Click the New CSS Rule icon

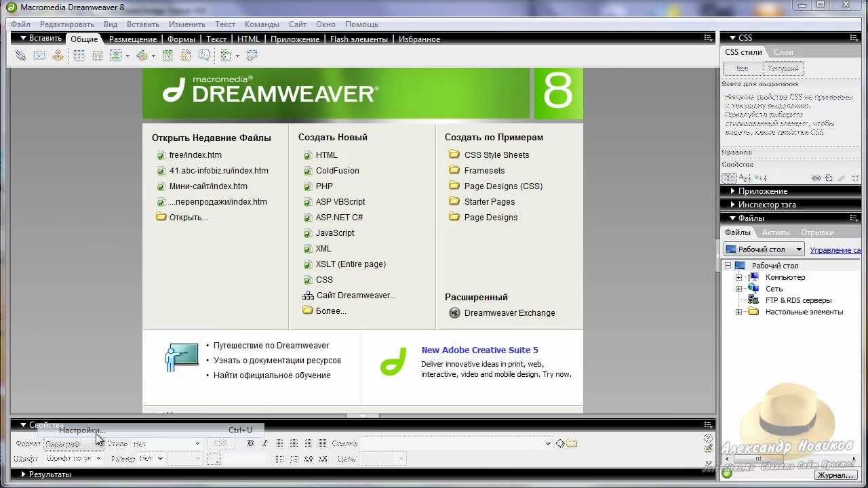point(829,178)
